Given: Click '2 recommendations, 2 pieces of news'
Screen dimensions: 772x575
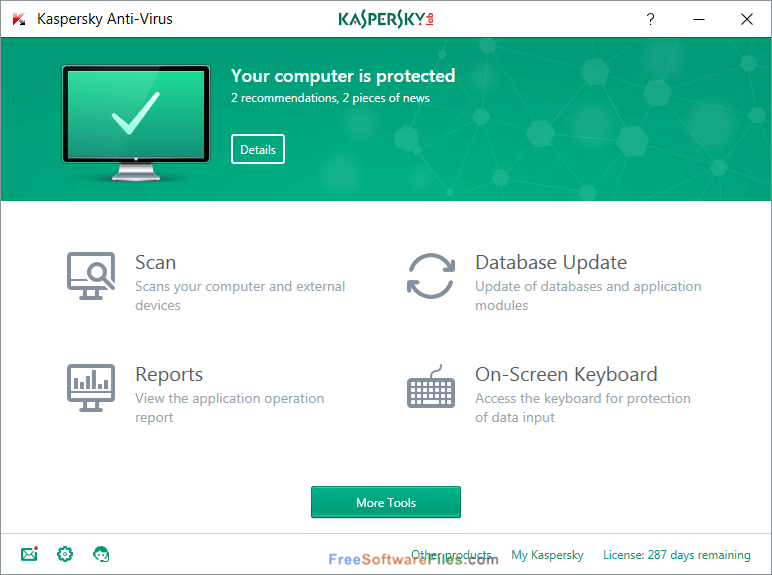Looking at the screenshot, I should tap(330, 98).
